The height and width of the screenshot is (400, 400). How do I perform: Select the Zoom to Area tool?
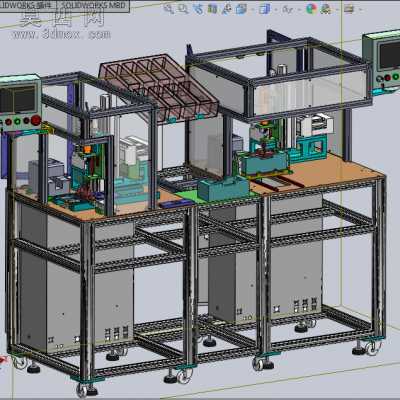tap(183, 9)
